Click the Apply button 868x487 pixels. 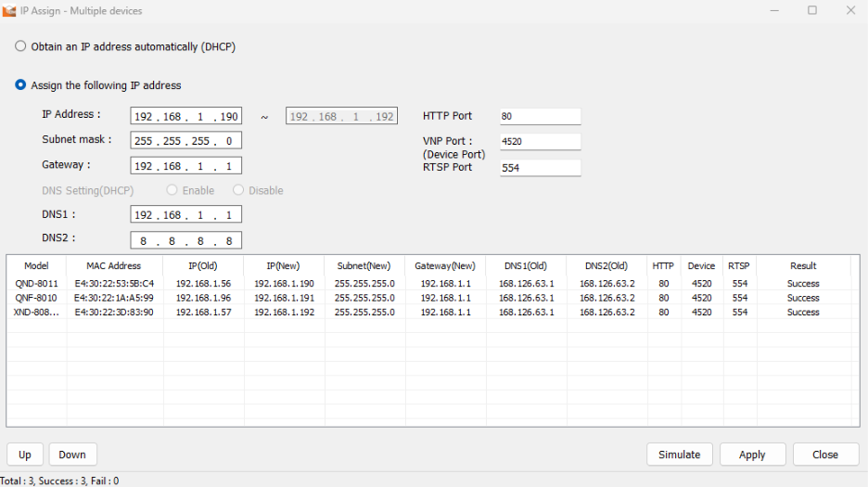(x=752, y=455)
